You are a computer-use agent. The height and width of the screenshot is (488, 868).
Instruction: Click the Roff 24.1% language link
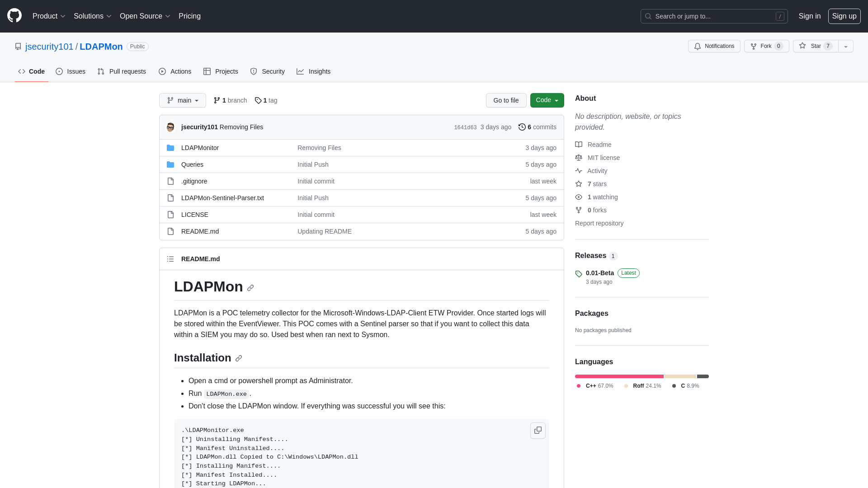(x=642, y=386)
